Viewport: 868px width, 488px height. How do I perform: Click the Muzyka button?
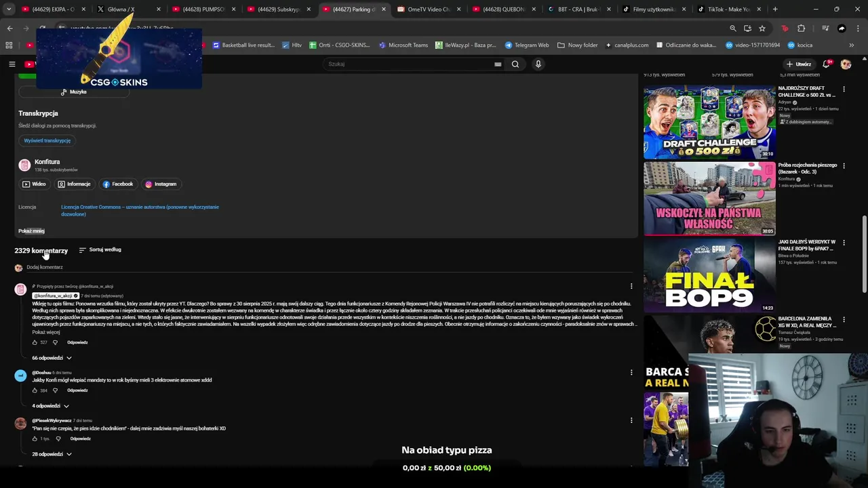point(74,91)
